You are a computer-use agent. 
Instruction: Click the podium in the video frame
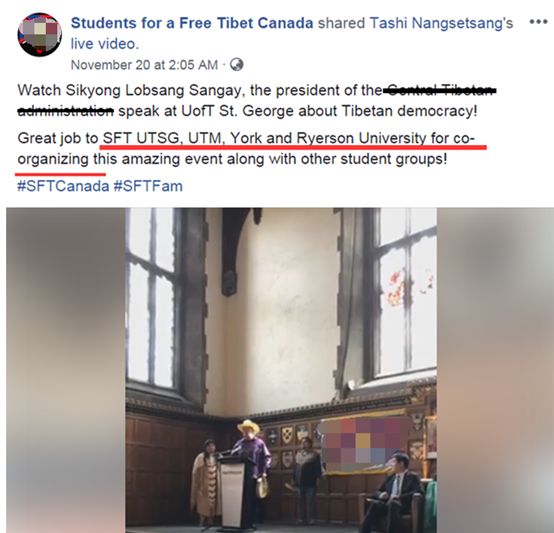point(232,492)
